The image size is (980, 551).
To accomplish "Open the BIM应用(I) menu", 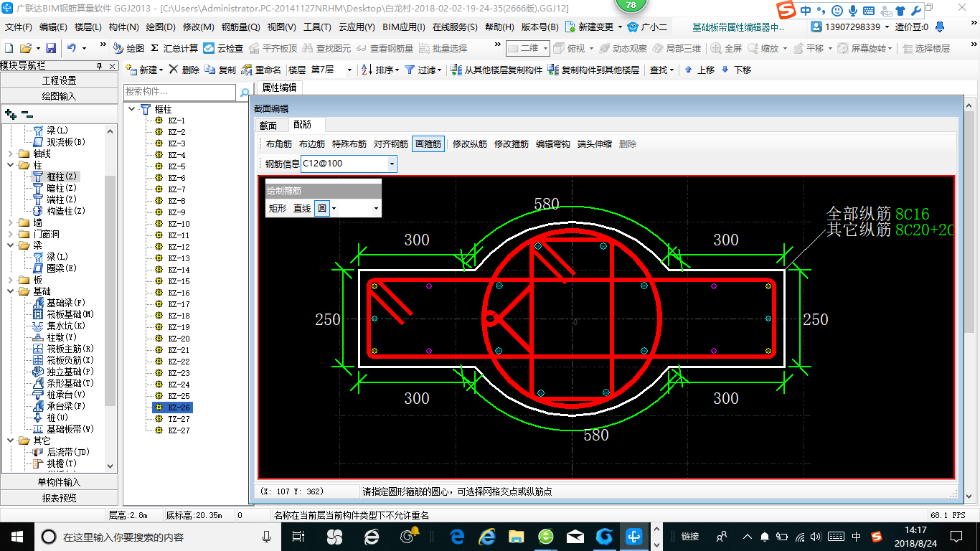I will point(404,27).
